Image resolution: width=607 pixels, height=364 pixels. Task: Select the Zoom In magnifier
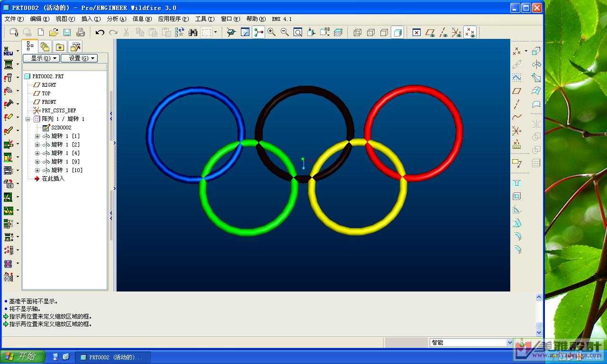point(271,32)
